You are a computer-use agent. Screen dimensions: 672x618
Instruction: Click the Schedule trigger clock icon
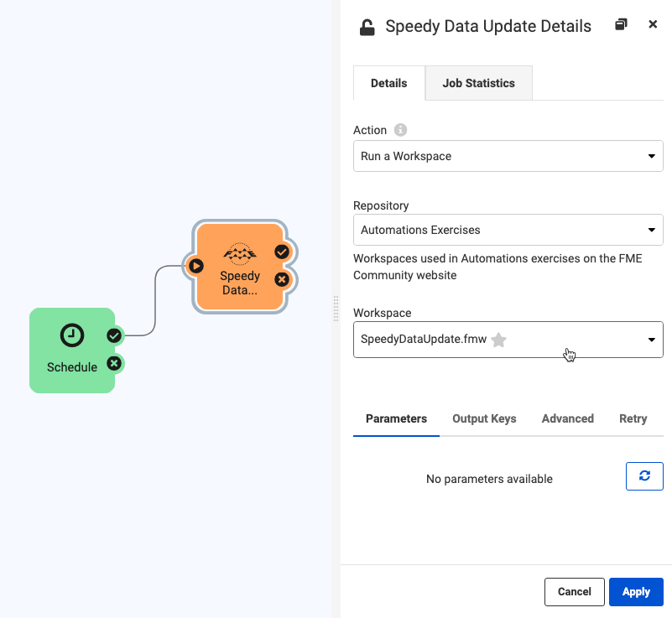point(72,335)
